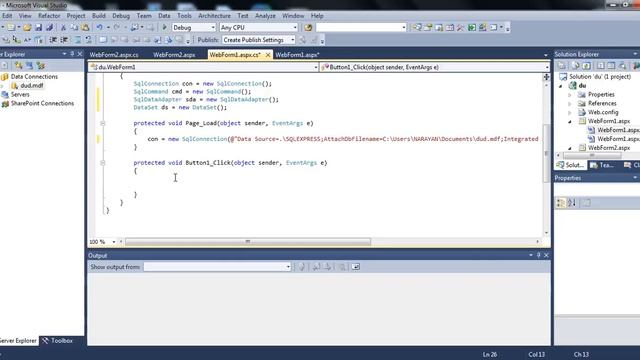This screenshot has width=640, height=360.
Task: Open the Build menu
Action: (x=98, y=16)
